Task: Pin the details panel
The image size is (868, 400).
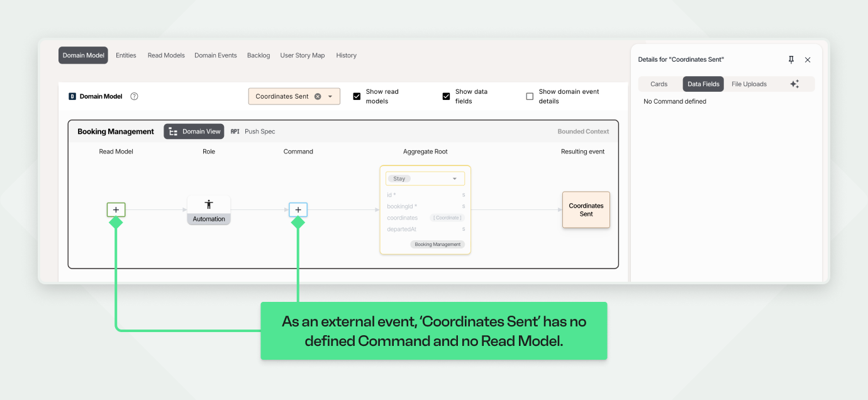Action: point(791,60)
